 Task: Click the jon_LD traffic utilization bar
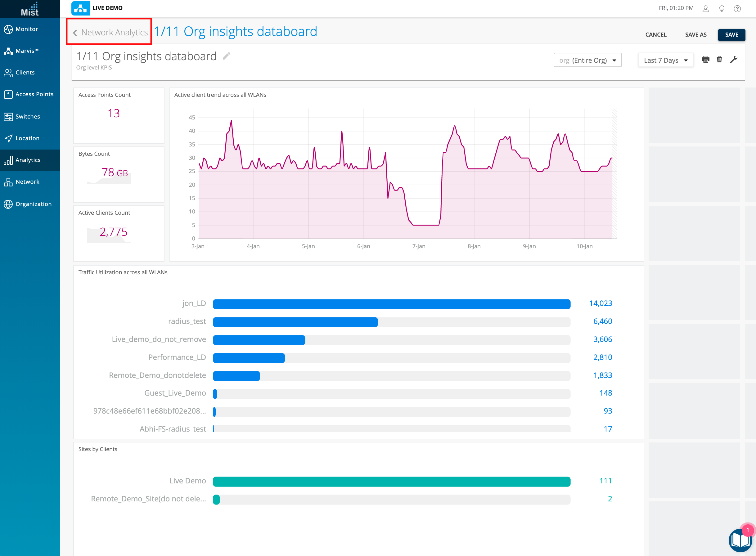click(x=391, y=304)
